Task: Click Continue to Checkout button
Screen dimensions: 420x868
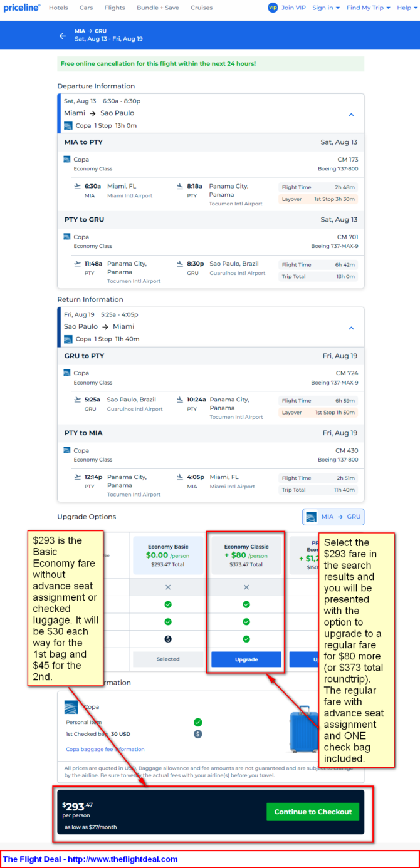Action: pyautogui.click(x=313, y=812)
